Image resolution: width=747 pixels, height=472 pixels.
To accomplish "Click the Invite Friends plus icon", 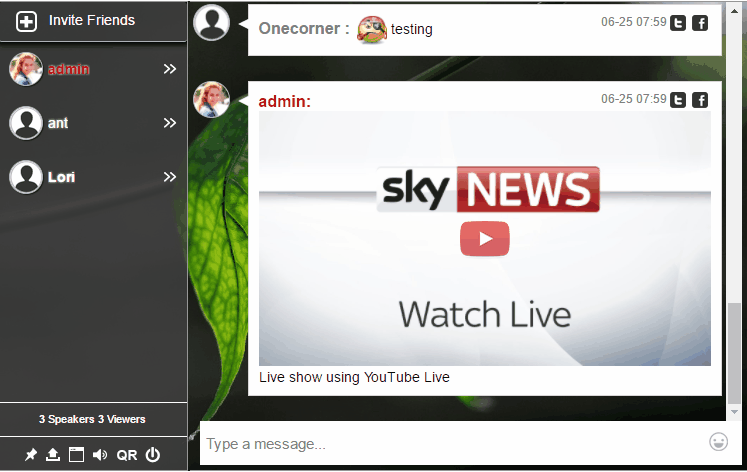I will 26,21.
